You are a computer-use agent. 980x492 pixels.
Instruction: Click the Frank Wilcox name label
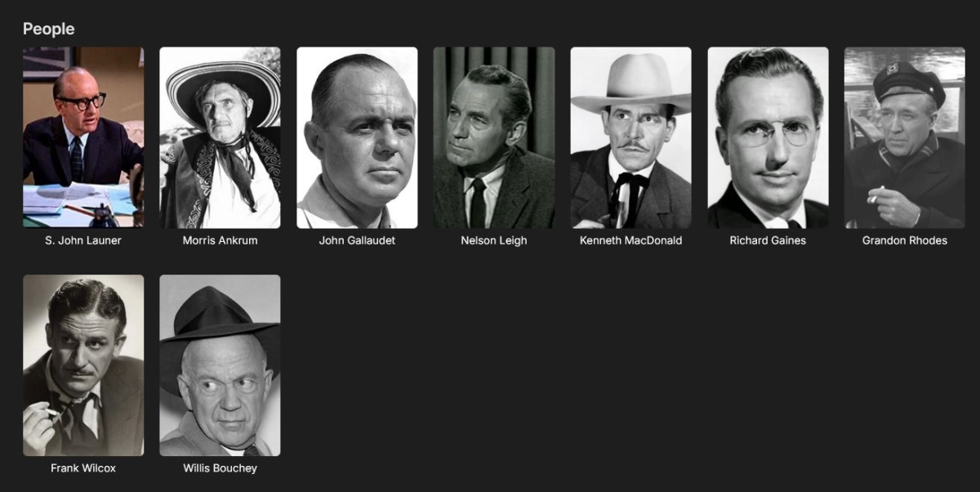[83, 468]
